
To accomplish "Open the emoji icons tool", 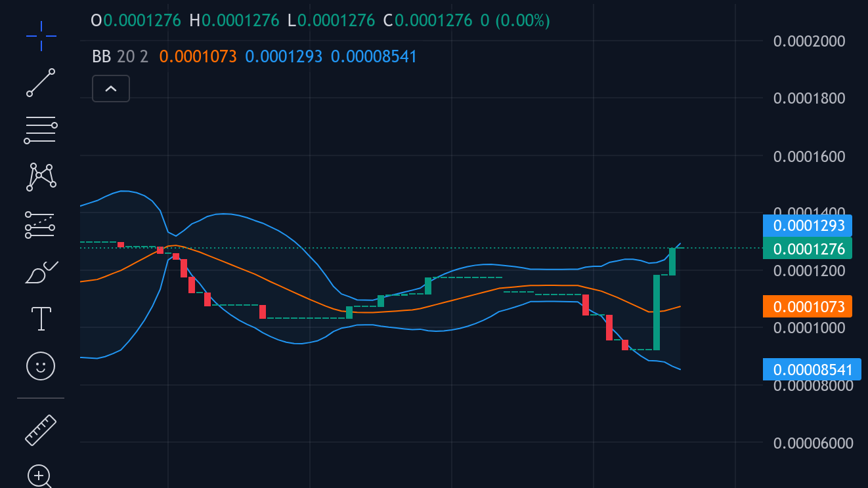I will 41,365.
